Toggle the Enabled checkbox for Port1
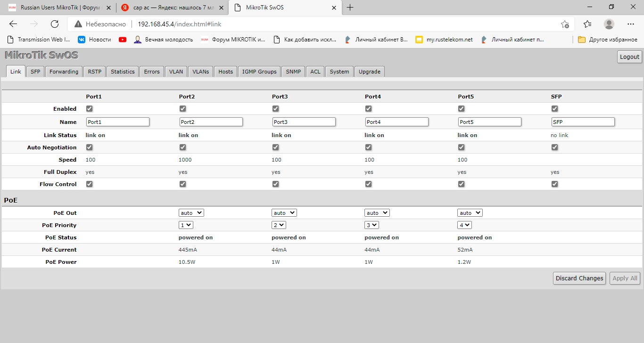This screenshot has height=343, width=644. [89, 109]
